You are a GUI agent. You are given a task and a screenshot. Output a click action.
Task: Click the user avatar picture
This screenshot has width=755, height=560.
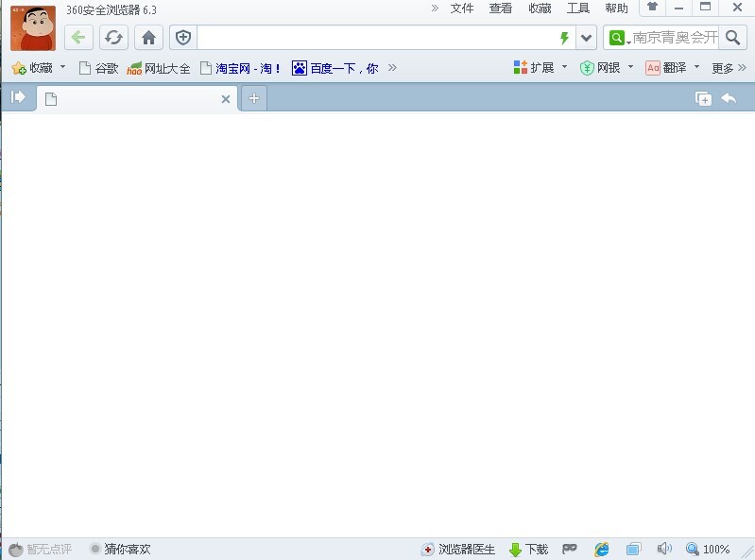pos(33,28)
